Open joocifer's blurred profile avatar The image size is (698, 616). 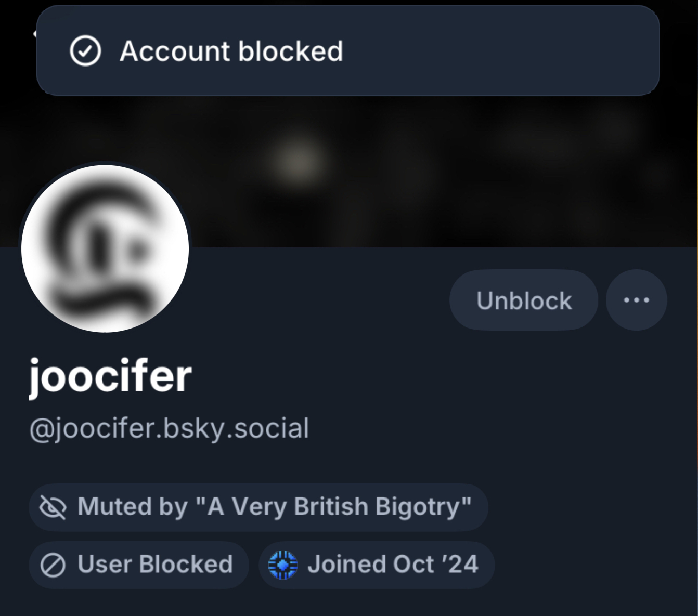pyautogui.click(x=105, y=248)
